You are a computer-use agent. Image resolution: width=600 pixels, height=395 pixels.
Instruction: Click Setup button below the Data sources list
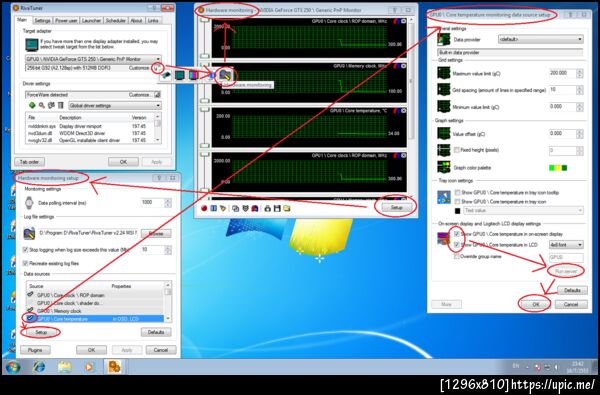coord(41,332)
